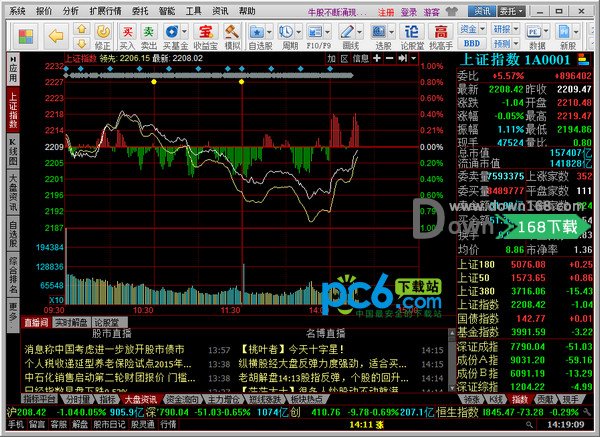Click the wrench settings icon in ticker bar
Viewport: 600px width, 437px height.
click(x=587, y=412)
